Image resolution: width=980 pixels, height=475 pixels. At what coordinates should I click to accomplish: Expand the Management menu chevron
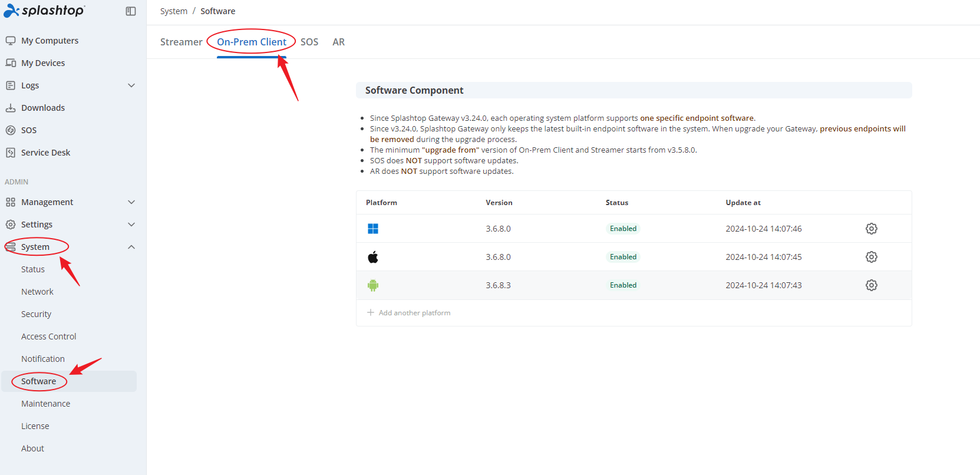[x=131, y=202]
